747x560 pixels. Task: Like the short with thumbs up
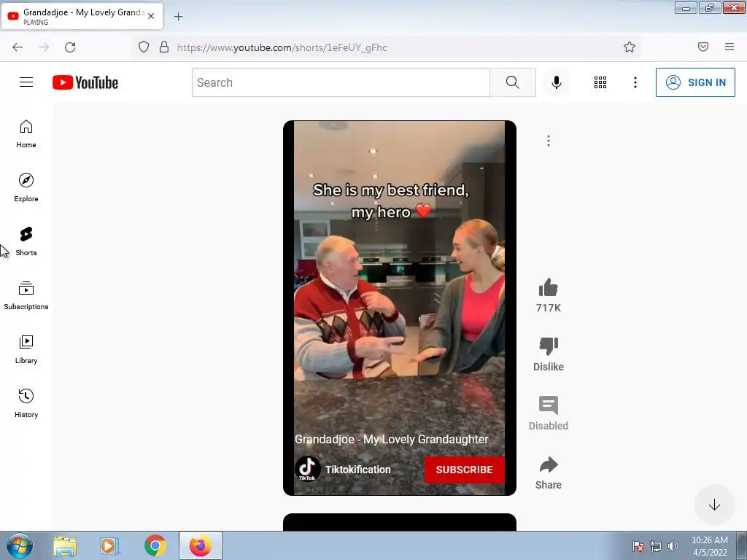pyautogui.click(x=549, y=287)
